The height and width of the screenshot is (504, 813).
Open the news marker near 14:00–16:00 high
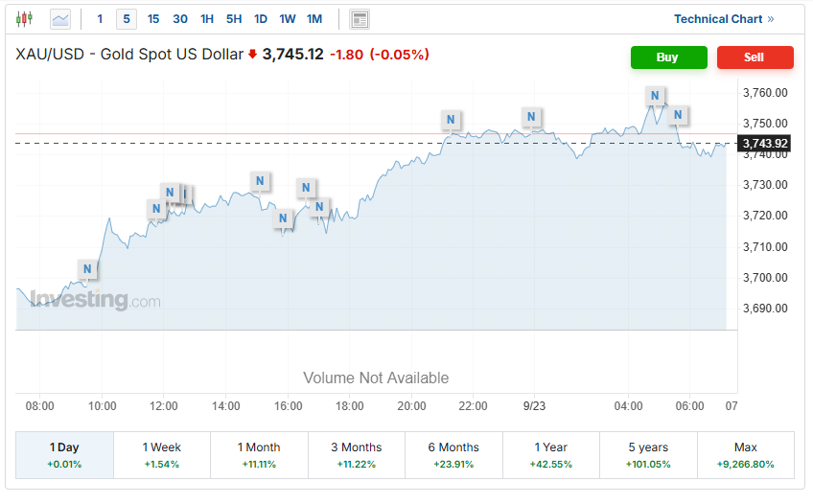[260, 180]
